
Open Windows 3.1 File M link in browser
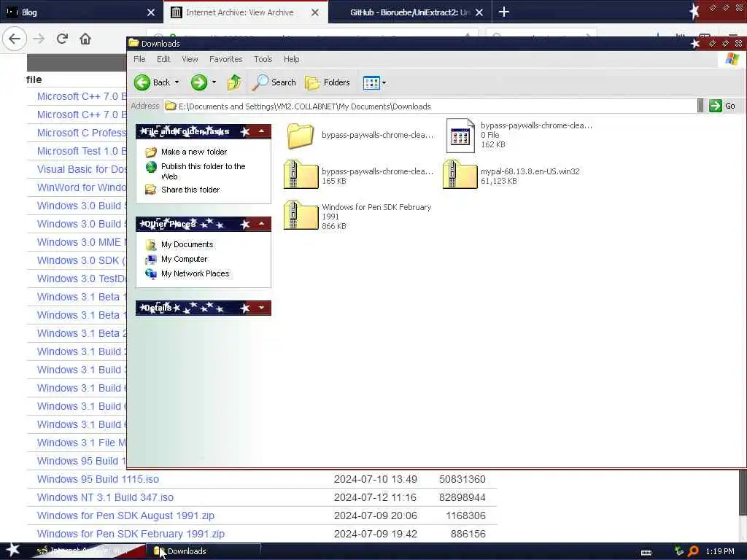[x=82, y=443]
